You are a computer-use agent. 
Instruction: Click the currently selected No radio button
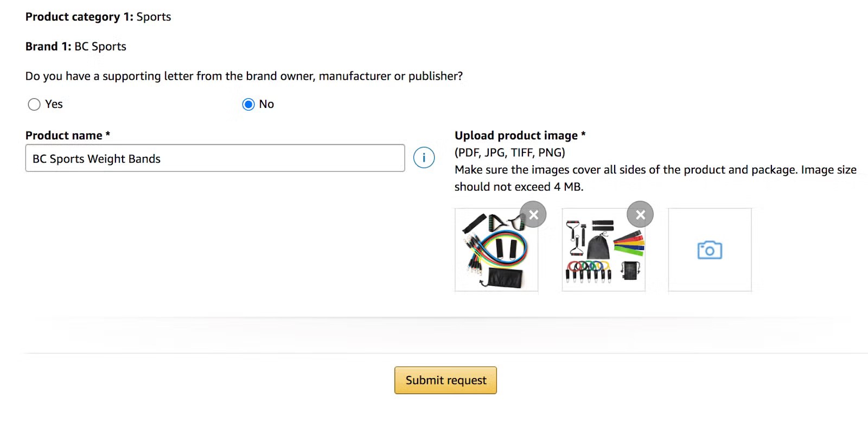point(248,104)
